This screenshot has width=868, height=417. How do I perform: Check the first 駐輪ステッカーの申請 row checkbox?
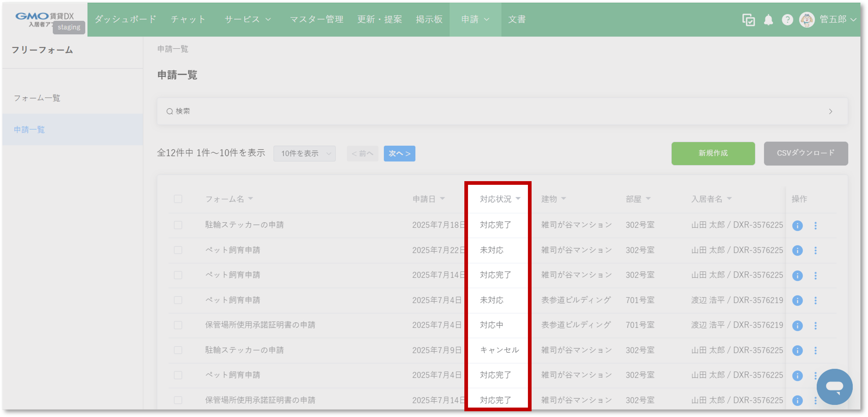coord(178,225)
